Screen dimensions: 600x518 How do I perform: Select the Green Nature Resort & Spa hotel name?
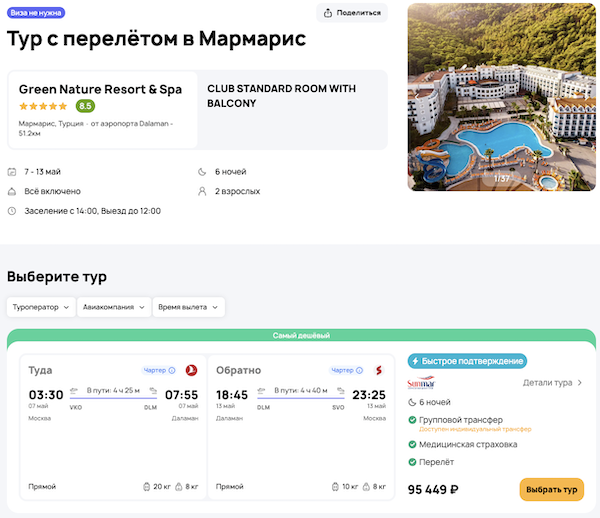pyautogui.click(x=100, y=89)
